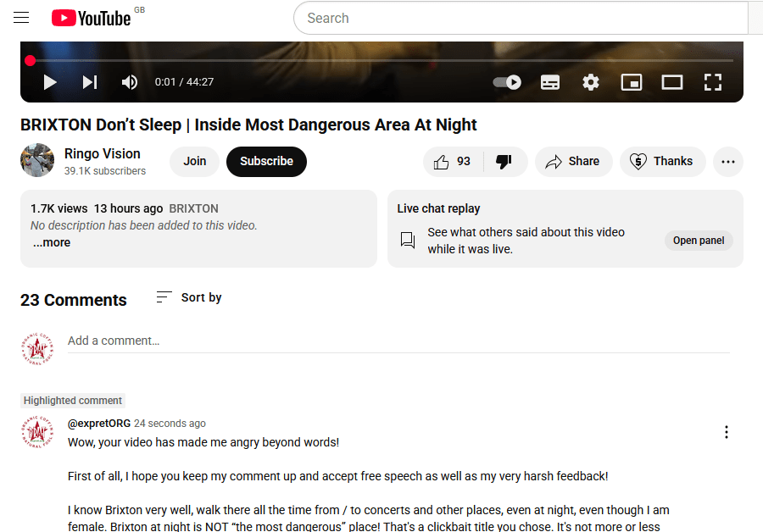Image resolution: width=763 pixels, height=532 pixels.
Task: Dislike the video
Action: click(504, 162)
